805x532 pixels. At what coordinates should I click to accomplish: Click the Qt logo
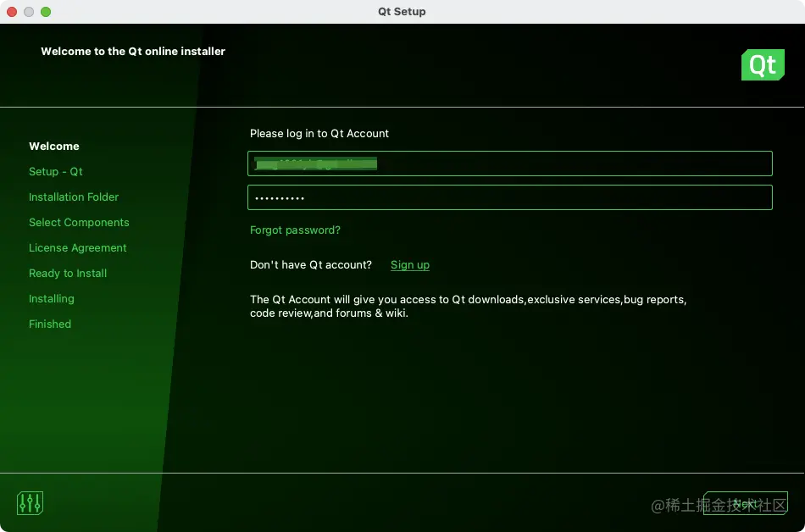(x=763, y=64)
